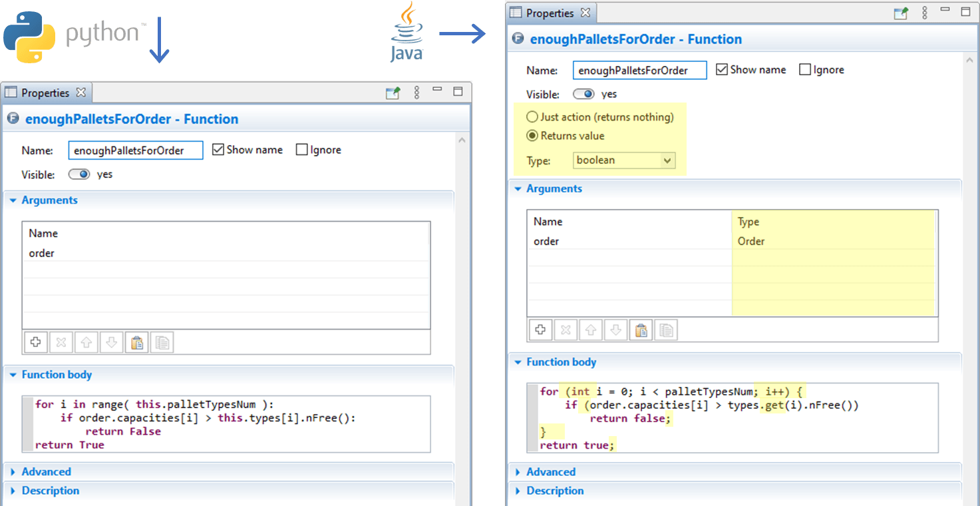Click move argument up arrow in Python panel
Screen dimensions: 980x506
(x=86, y=342)
